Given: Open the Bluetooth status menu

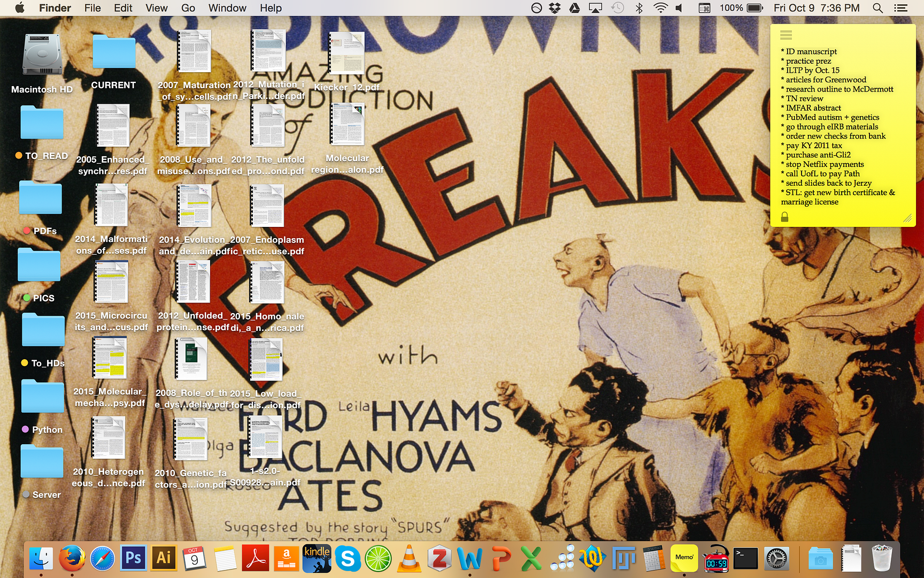Looking at the screenshot, I should click(638, 8).
